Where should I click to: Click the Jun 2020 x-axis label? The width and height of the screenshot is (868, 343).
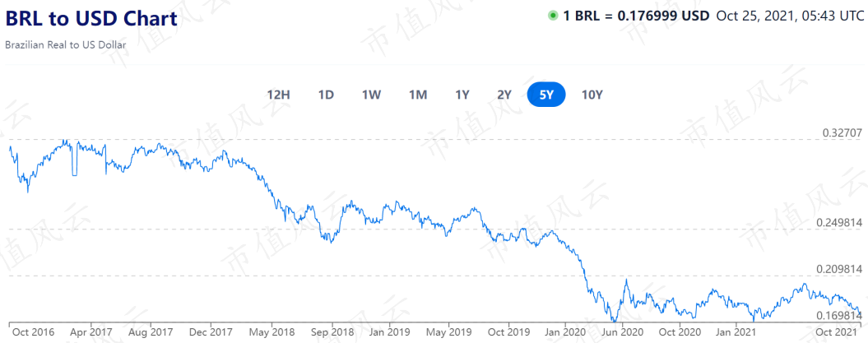622,332
